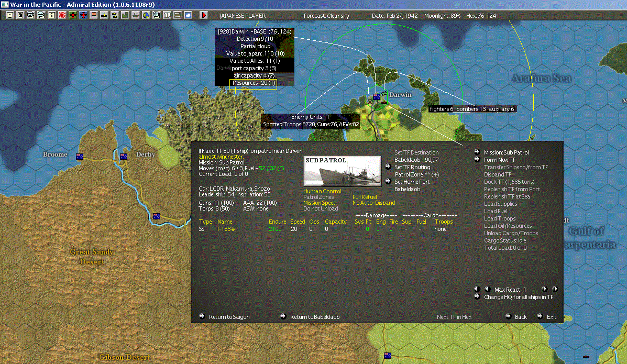The width and height of the screenshot is (627, 364).
Task: Select Load Oil/Resources option
Action: coord(508,226)
